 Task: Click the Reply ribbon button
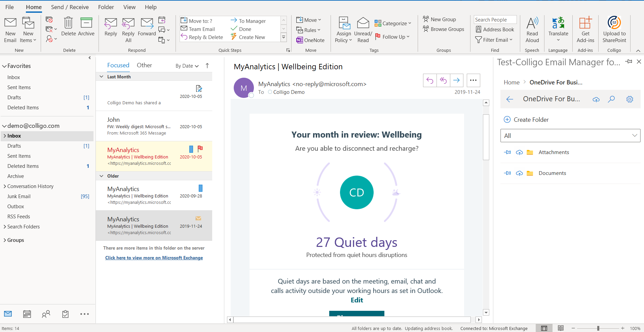[x=111, y=27]
